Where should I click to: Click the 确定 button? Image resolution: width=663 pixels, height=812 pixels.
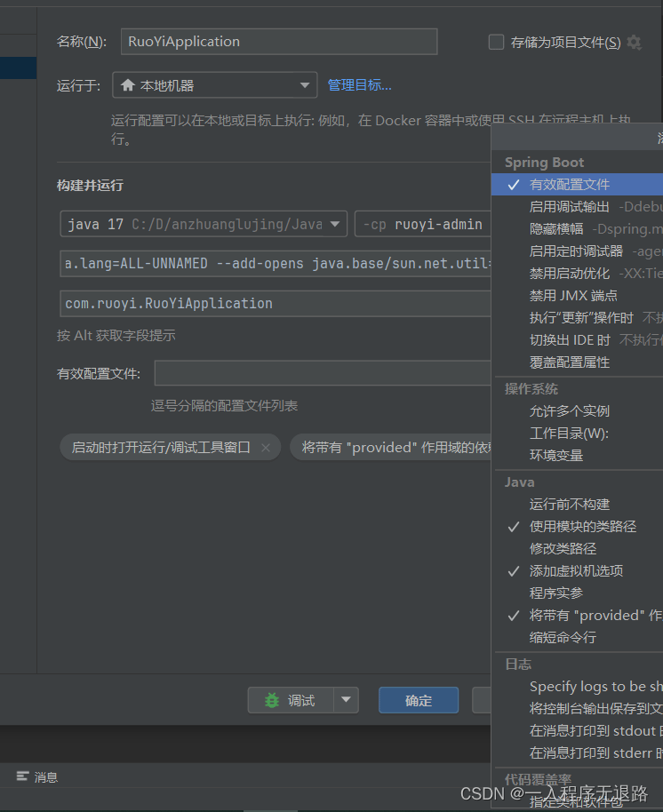[419, 700]
